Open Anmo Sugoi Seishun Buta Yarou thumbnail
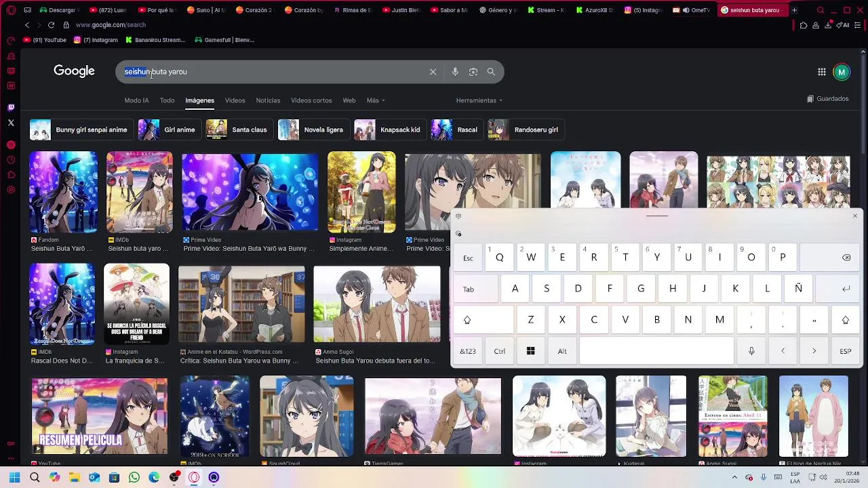This screenshot has height=488, width=868. [377, 304]
